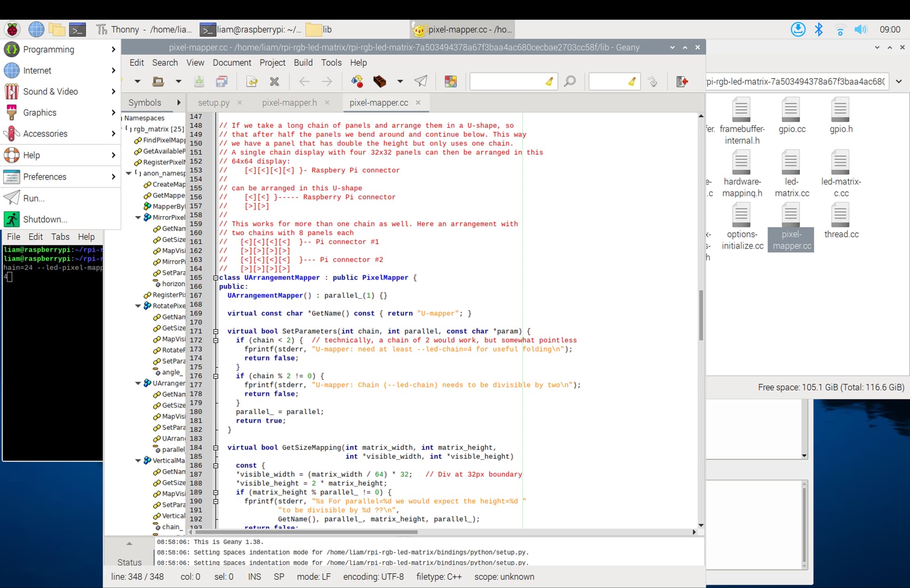The image size is (910, 588).
Task: Open the Accessories submenu in app menu
Action: tap(60, 134)
